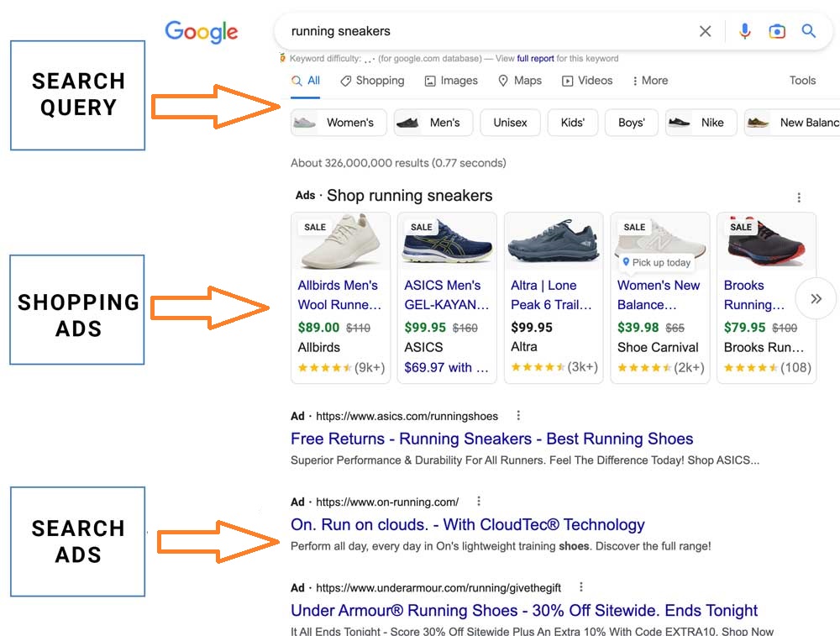Image resolution: width=840 pixels, height=636 pixels.
Task: Switch to the Shopping tab
Action: click(x=372, y=81)
